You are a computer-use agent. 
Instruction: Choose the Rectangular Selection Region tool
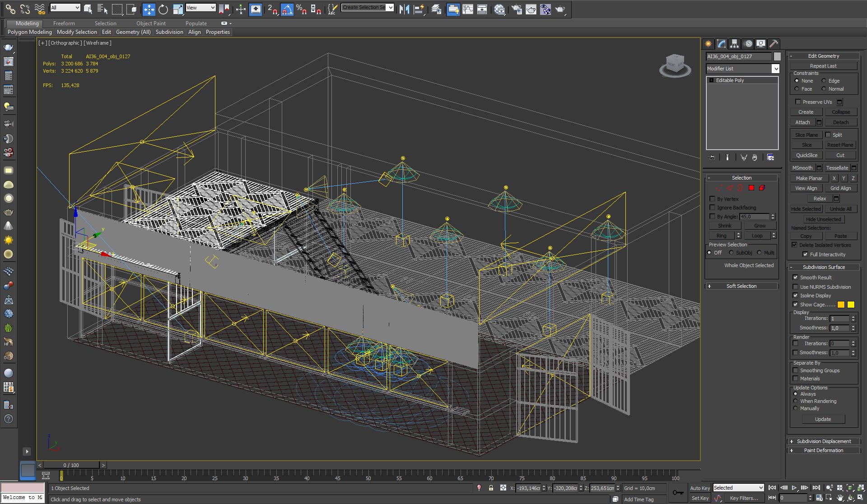117,9
